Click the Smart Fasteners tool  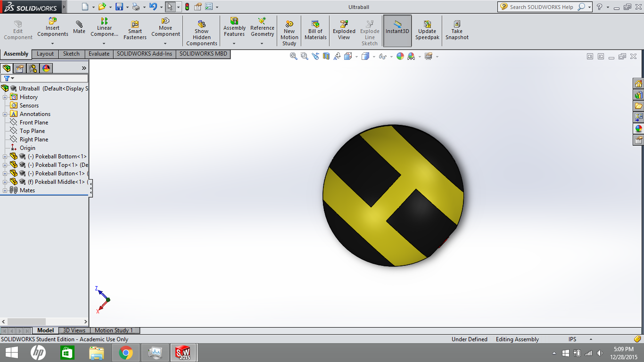[135, 30]
